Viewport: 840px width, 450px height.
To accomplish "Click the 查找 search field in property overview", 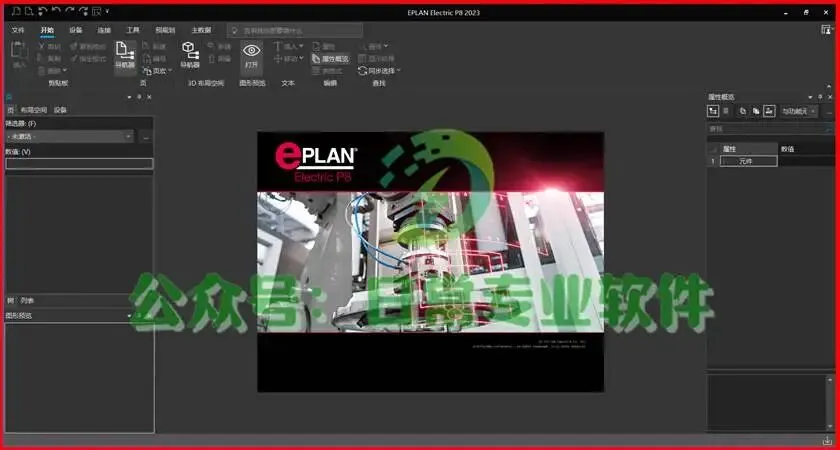I will (770, 129).
